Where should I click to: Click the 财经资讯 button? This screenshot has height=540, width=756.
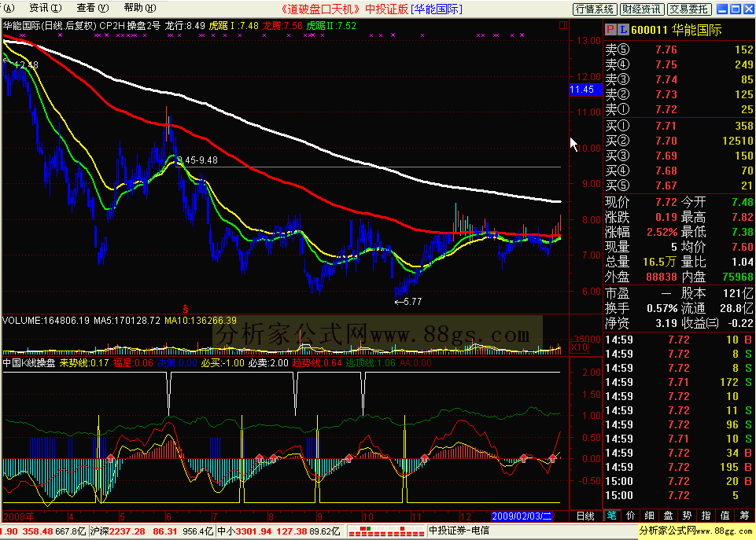pos(642,9)
